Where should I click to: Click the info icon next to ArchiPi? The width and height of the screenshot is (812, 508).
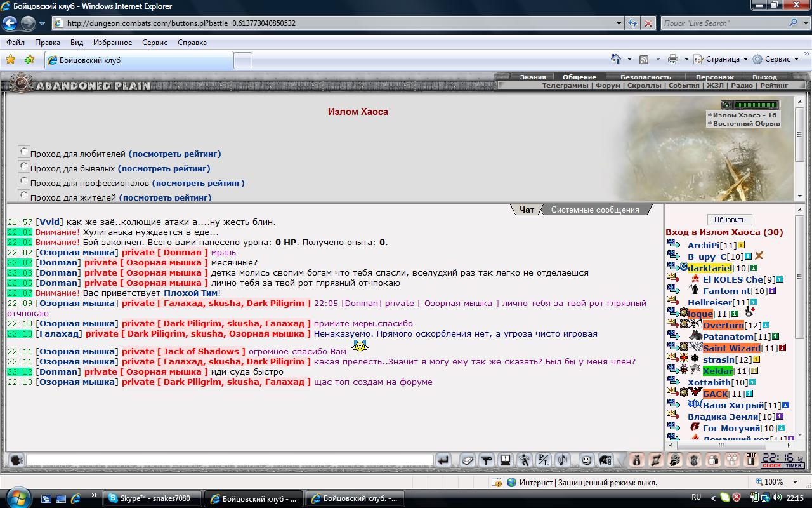pyautogui.click(x=741, y=245)
